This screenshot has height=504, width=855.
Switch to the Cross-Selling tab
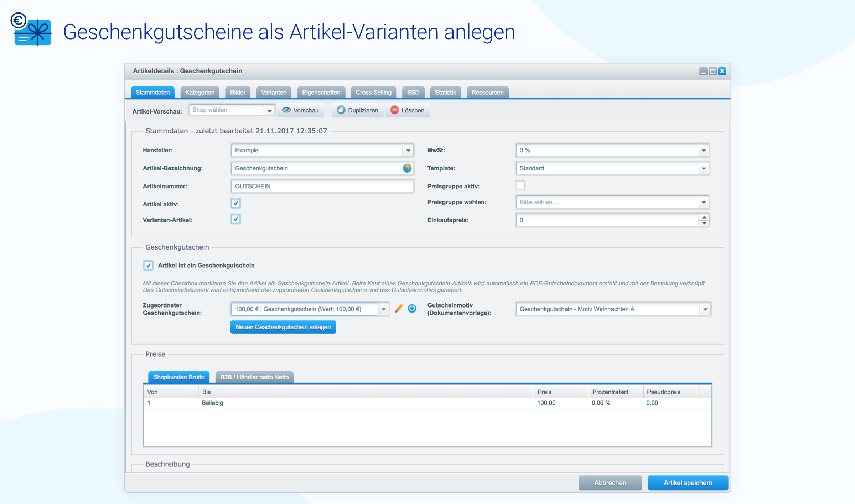(x=373, y=92)
